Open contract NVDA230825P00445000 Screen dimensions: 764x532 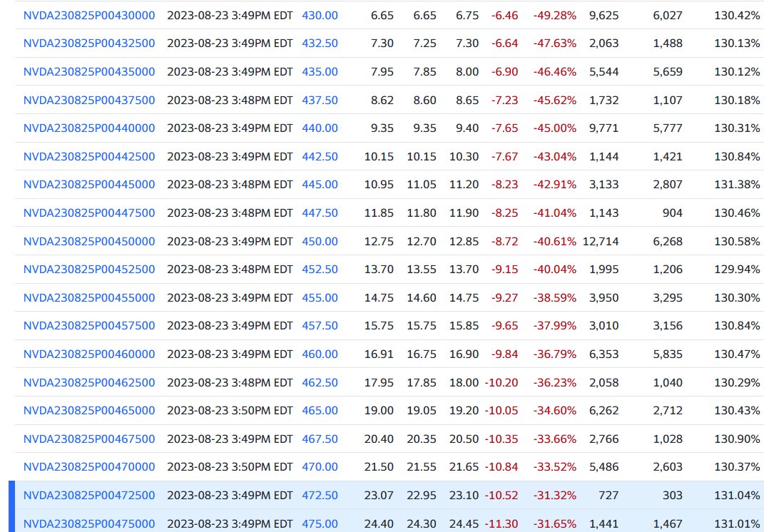click(89, 185)
